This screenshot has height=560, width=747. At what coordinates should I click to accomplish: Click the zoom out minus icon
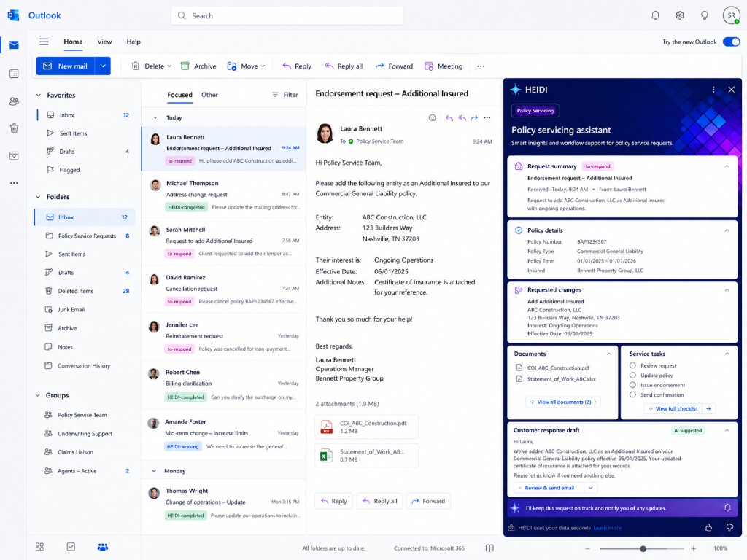tap(587, 548)
